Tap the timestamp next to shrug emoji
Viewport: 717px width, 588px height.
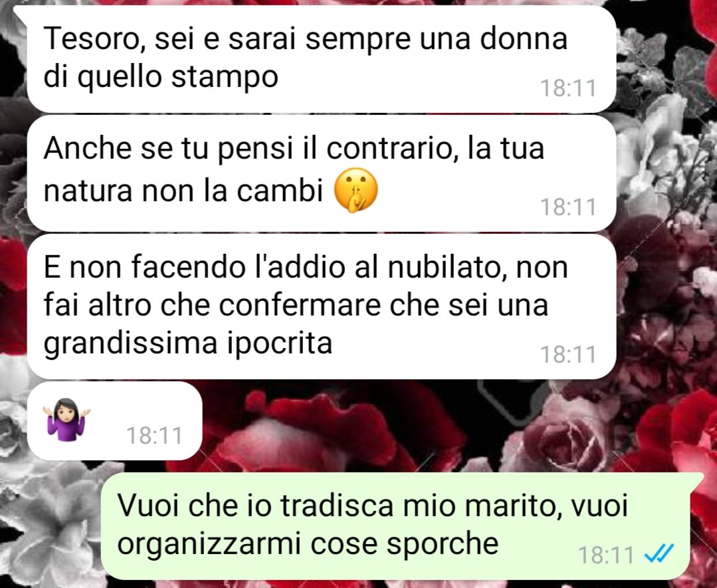(x=154, y=435)
